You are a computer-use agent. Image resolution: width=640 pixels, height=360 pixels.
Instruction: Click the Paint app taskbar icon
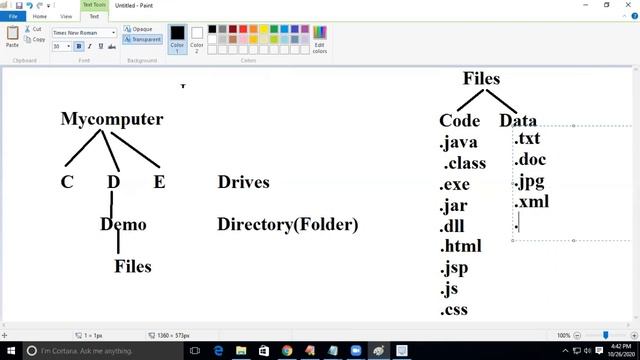(x=379, y=351)
